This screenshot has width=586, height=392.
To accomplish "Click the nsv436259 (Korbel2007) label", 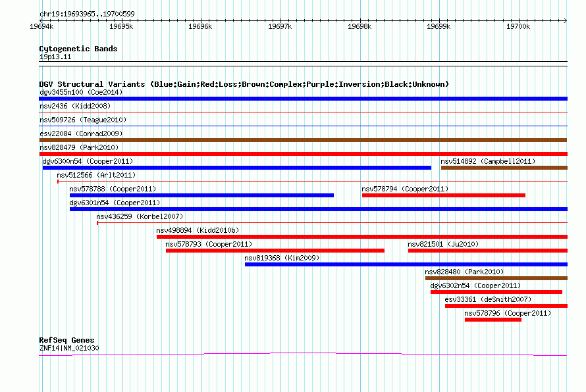I will pyautogui.click(x=140, y=216).
